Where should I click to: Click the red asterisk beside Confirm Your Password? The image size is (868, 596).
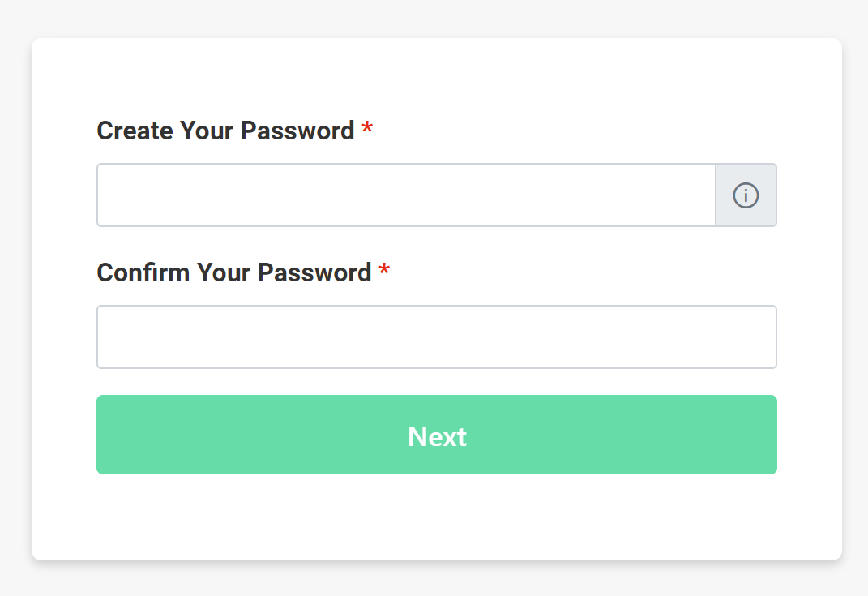384,271
